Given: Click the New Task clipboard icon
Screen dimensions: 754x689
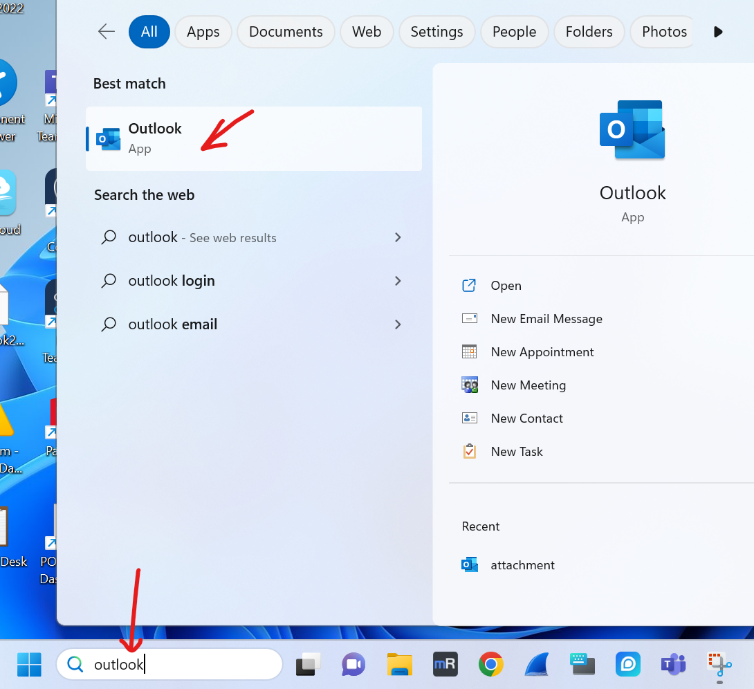Looking at the screenshot, I should pyautogui.click(x=469, y=451).
